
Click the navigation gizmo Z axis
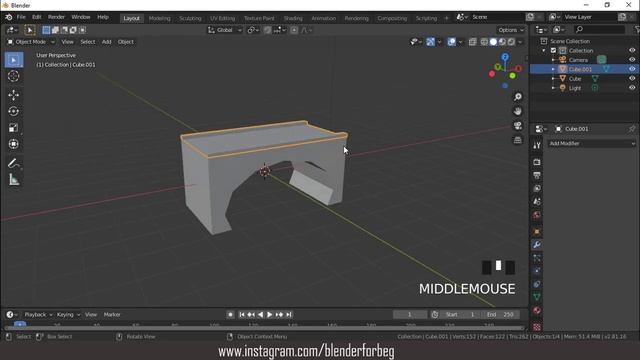tap(505, 57)
